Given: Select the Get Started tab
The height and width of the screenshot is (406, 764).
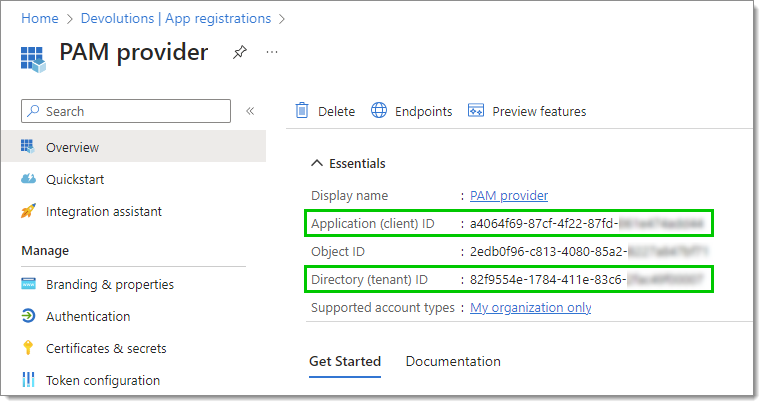Looking at the screenshot, I should [345, 361].
